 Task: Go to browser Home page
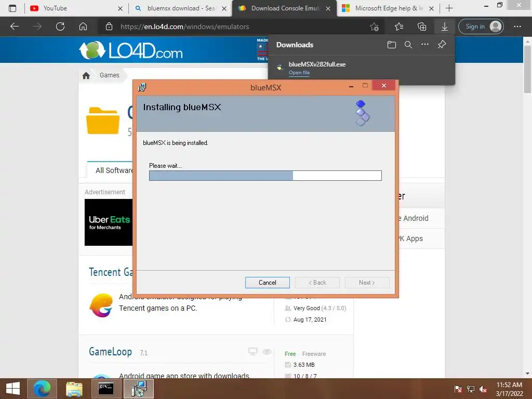(83, 26)
